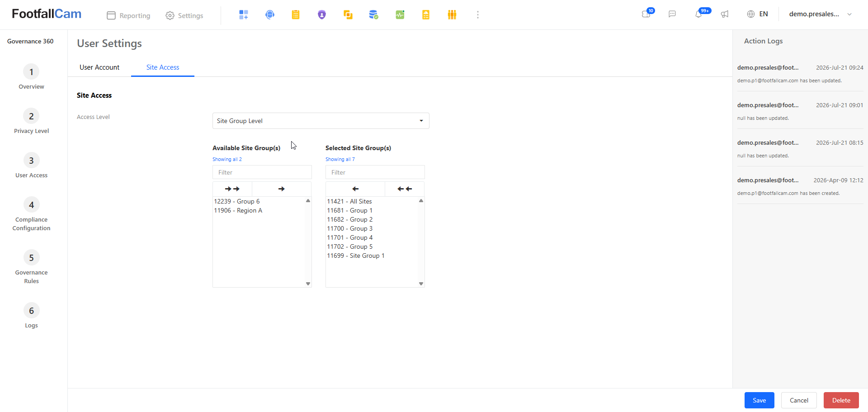Open the purple user shield icon
This screenshot has width=868, height=412.
point(322,15)
